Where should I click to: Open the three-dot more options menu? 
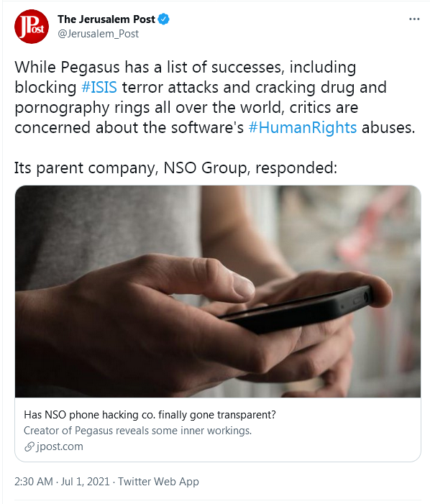pyautogui.click(x=414, y=19)
